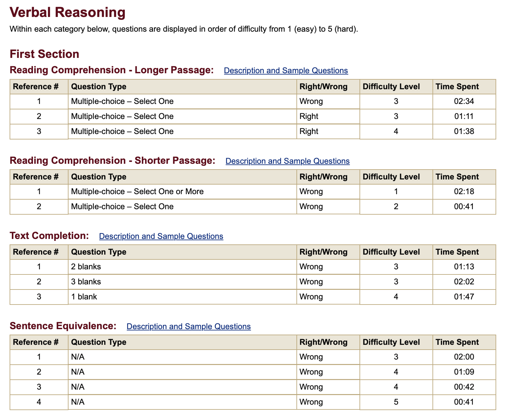Click the '2 blanks' question type cell
Screen dimensions: 509x420
pos(86,267)
